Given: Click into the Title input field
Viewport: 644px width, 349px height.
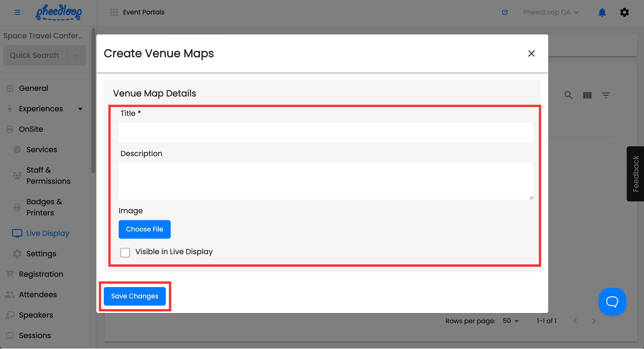Looking at the screenshot, I should coord(325,133).
